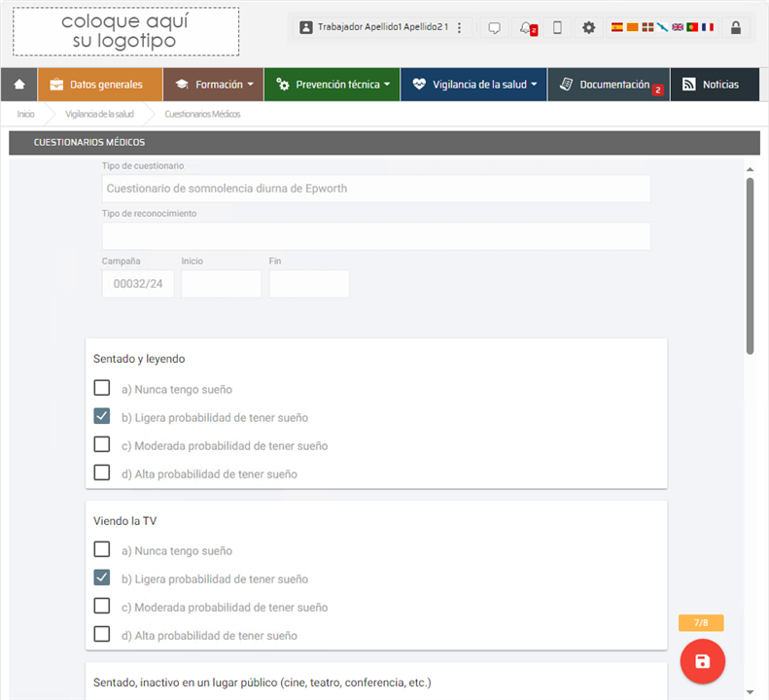The image size is (769, 700).
Task: Click the Inicio breadcrumb link
Action: [25, 114]
